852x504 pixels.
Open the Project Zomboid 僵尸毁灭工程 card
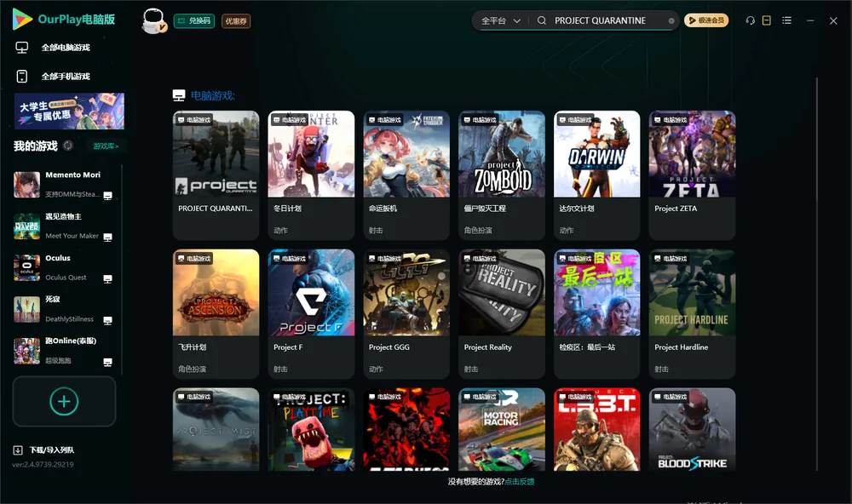pyautogui.click(x=502, y=175)
